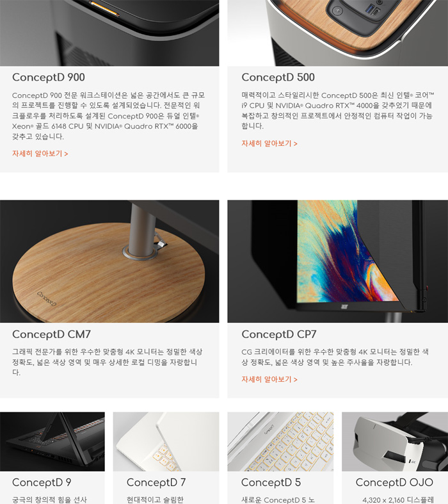Select the ConceptD 500 wood-top tower image
Image resolution: width=448 pixels, height=504 pixels.
click(337, 33)
